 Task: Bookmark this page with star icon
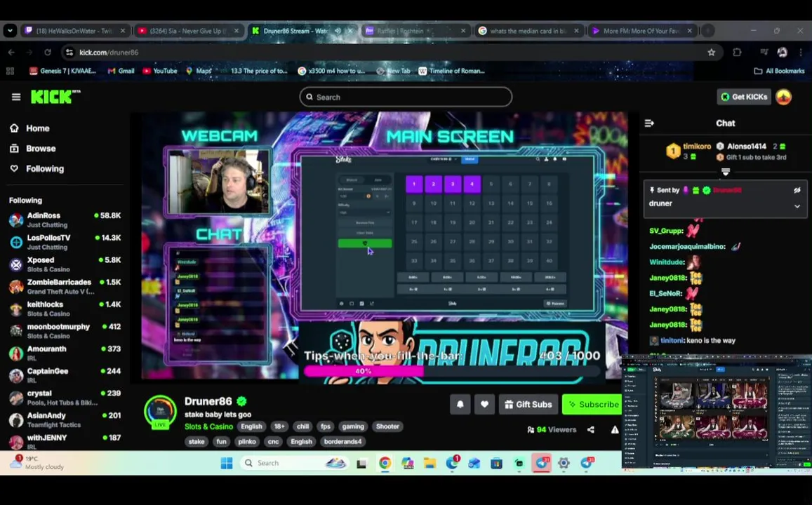click(x=711, y=53)
